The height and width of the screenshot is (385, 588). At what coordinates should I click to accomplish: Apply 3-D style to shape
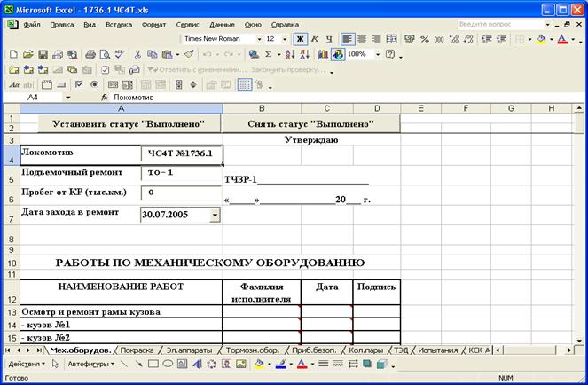tap(381, 364)
